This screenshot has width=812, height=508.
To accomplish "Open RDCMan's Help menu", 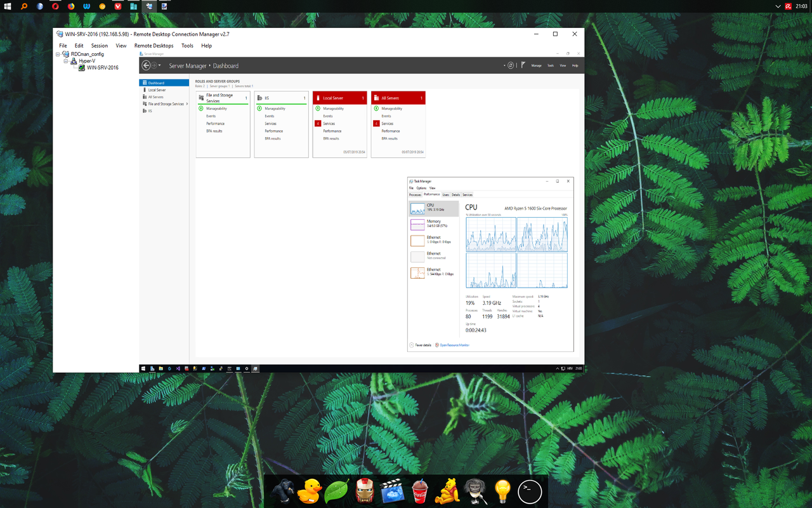I will coord(206,46).
